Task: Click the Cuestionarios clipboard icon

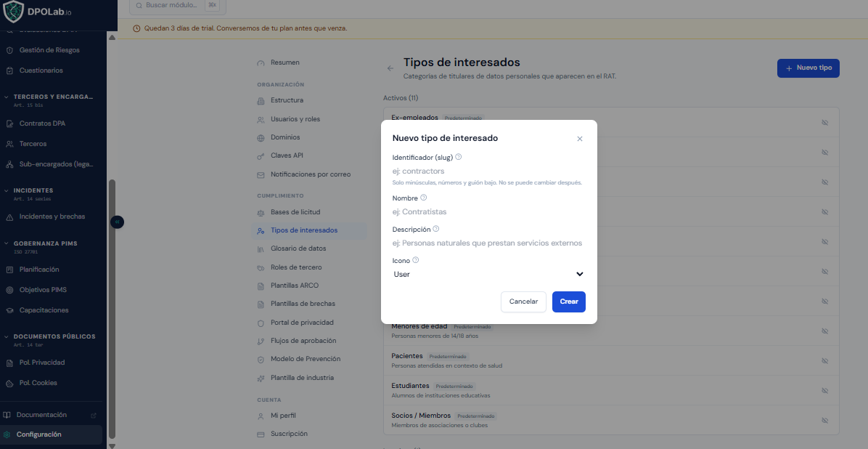Action: (x=9, y=70)
